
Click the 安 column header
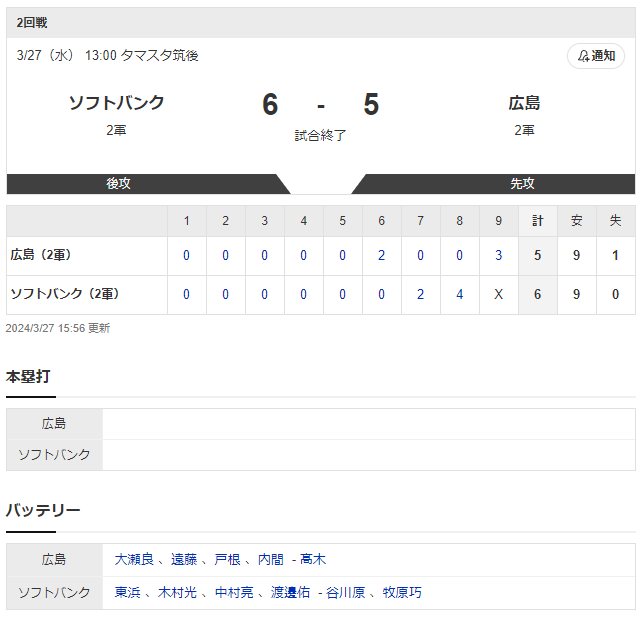click(576, 221)
